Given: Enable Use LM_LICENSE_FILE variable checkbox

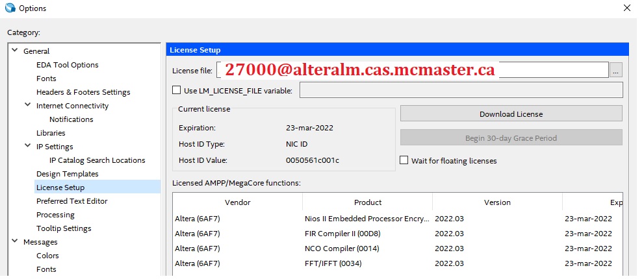Looking at the screenshot, I should click(176, 90).
